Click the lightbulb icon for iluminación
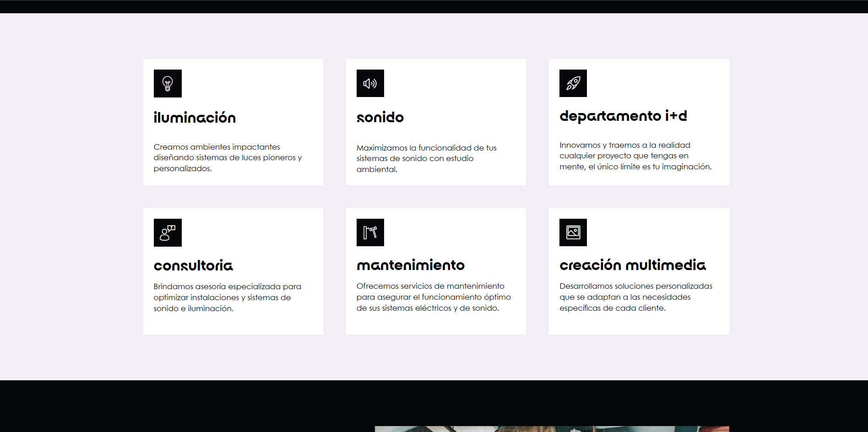 [x=168, y=83]
